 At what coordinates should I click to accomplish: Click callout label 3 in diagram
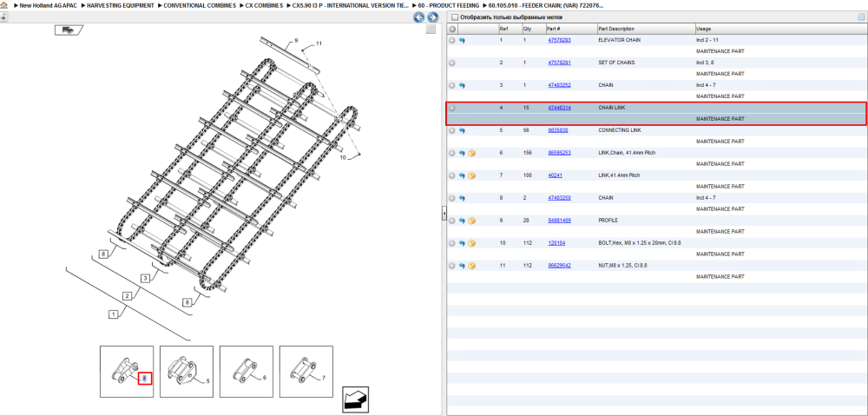click(x=145, y=279)
